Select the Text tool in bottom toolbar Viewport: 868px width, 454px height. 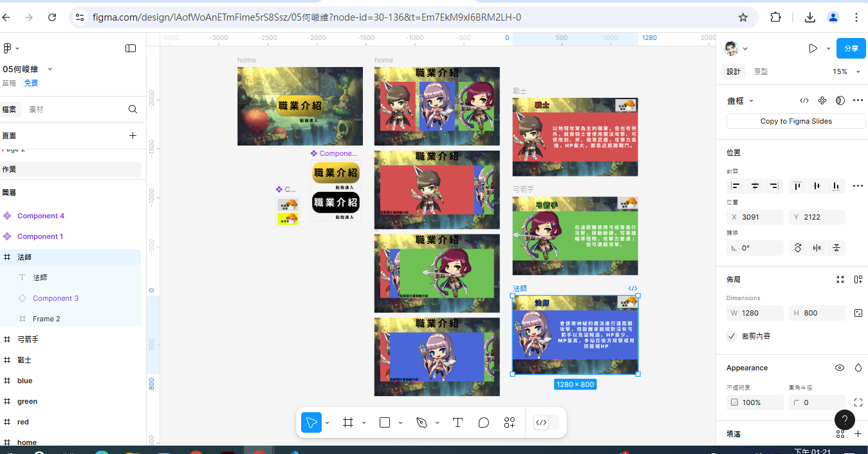click(x=457, y=422)
